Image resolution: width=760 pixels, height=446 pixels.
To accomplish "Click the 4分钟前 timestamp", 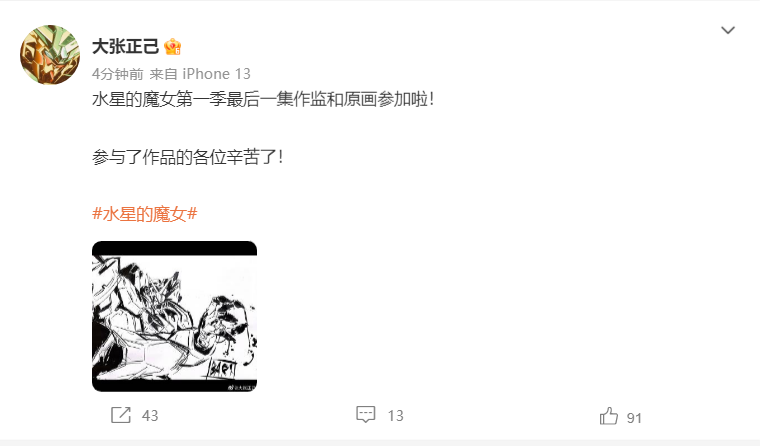I will pyautogui.click(x=118, y=74).
